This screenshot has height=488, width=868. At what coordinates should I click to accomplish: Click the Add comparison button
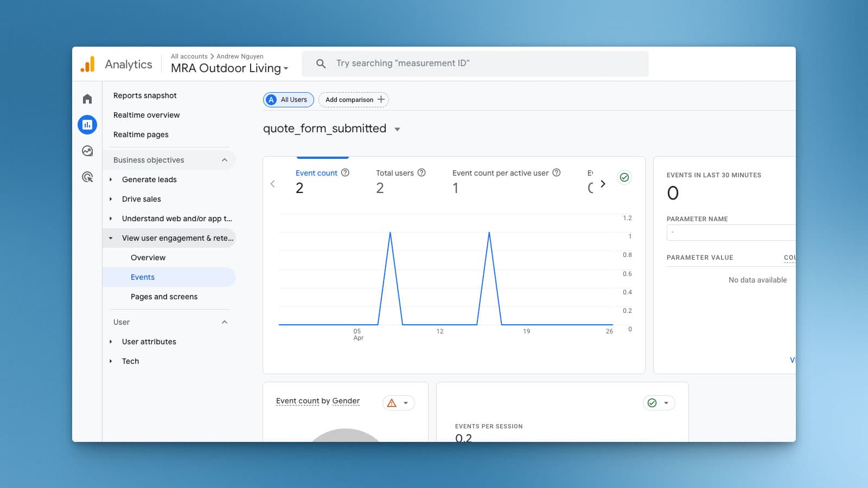pyautogui.click(x=354, y=100)
